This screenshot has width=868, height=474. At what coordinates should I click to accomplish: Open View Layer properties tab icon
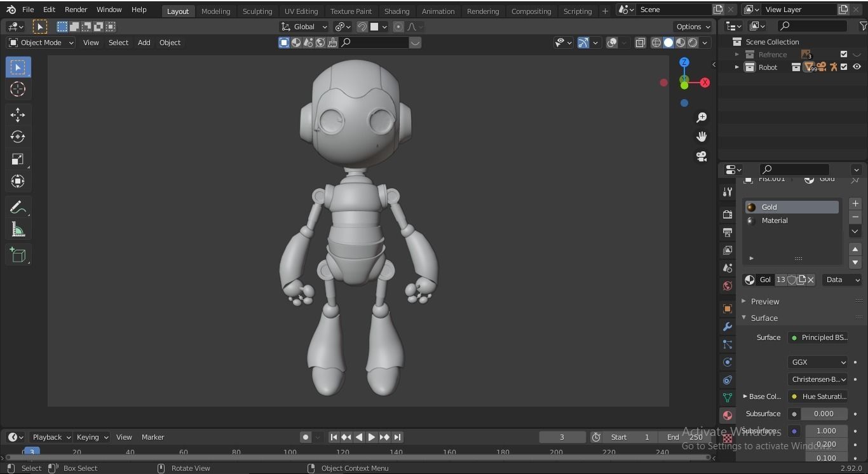[728, 250]
